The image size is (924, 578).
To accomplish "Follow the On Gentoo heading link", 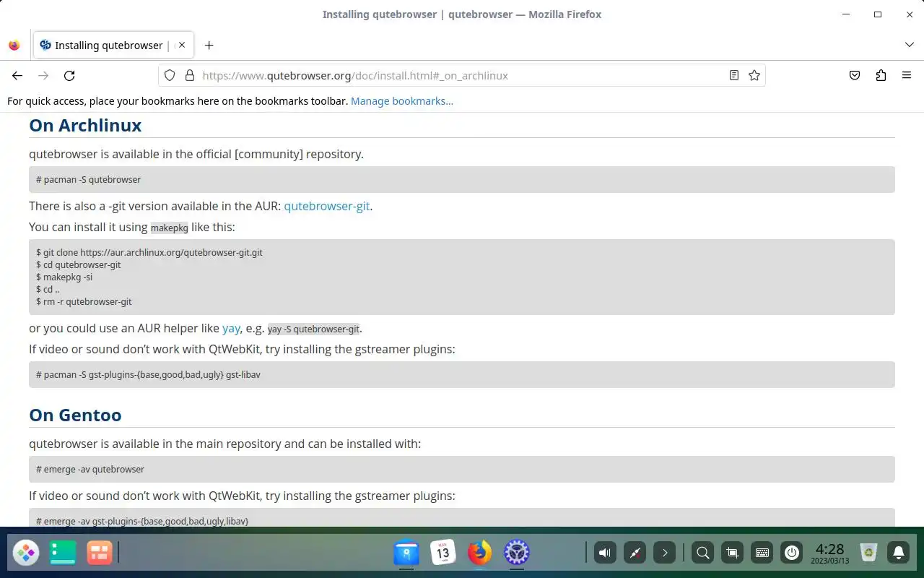I will click(x=75, y=415).
